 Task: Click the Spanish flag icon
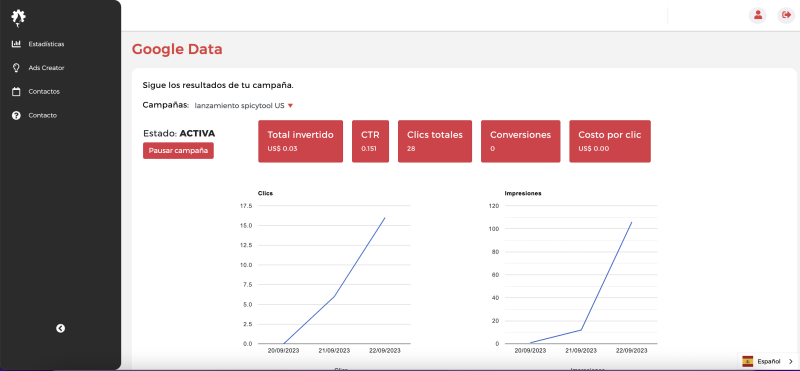747,361
